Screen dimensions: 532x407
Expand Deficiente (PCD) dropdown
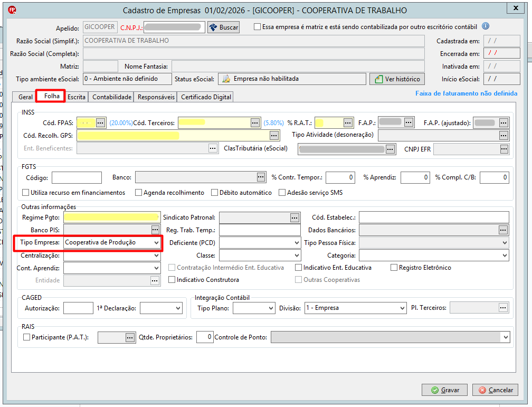[x=297, y=243]
